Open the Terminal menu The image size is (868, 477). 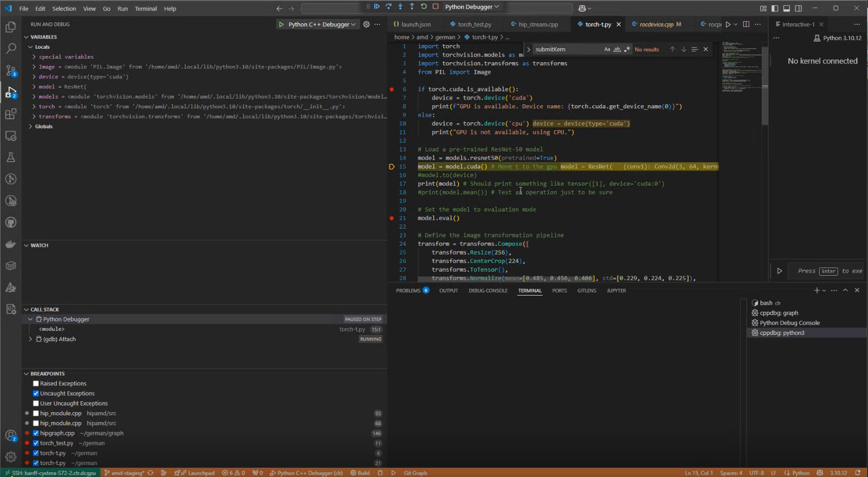146,9
